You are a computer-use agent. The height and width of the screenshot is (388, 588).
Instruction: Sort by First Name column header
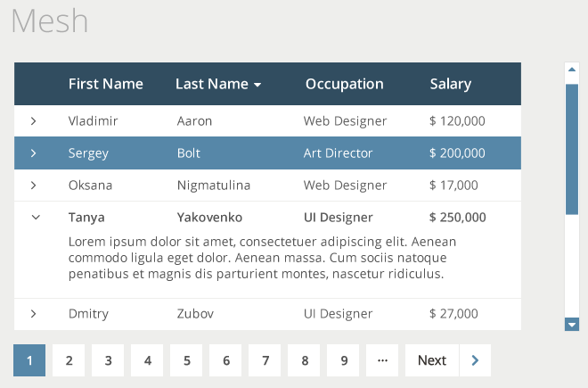[106, 84]
